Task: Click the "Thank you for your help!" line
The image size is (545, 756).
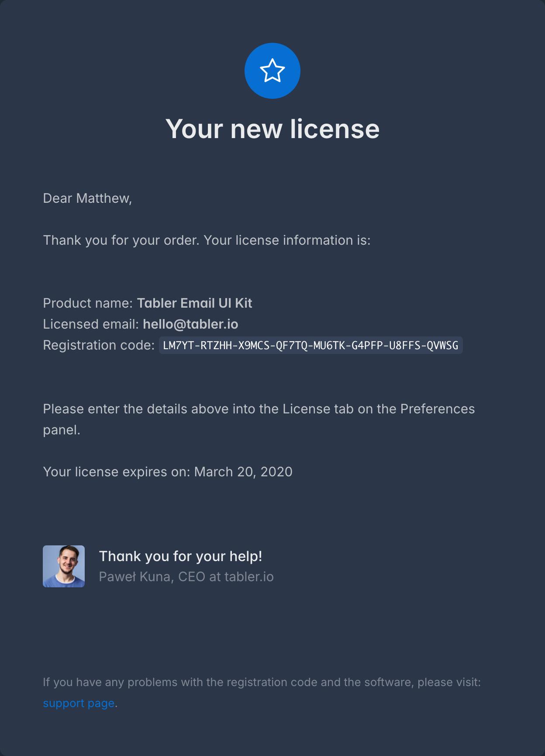Action: pos(180,556)
